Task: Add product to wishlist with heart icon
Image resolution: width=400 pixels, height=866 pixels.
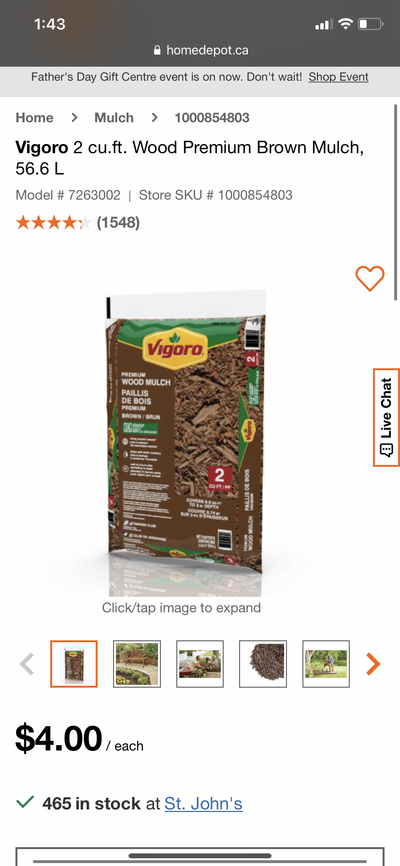Action: tap(370, 278)
